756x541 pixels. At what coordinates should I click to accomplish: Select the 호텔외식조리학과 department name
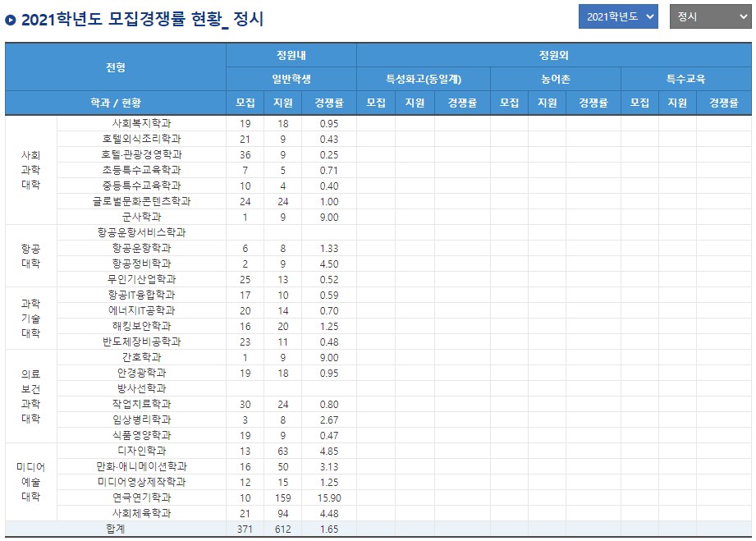click(141, 139)
